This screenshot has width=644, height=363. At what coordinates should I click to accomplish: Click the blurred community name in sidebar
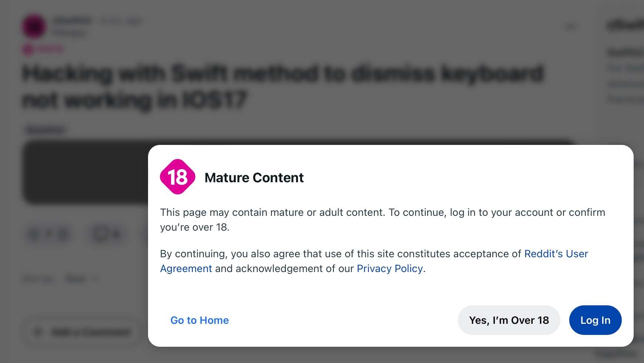pos(625,25)
